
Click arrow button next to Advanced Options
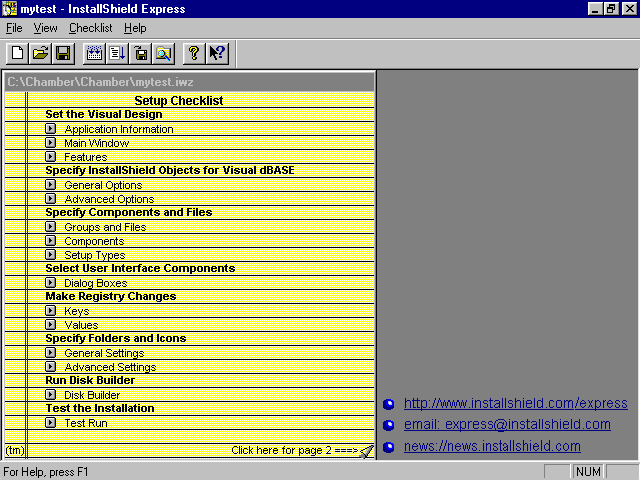[x=51, y=198]
